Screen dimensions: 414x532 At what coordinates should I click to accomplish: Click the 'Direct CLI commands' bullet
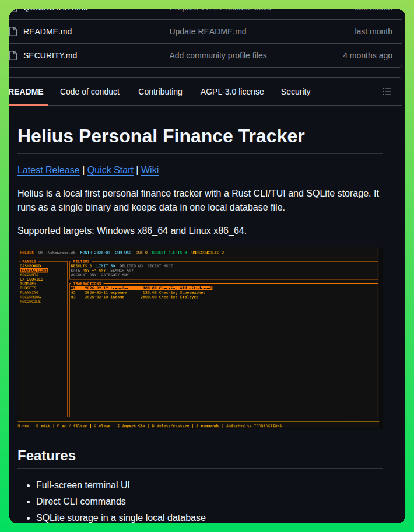pos(81,502)
